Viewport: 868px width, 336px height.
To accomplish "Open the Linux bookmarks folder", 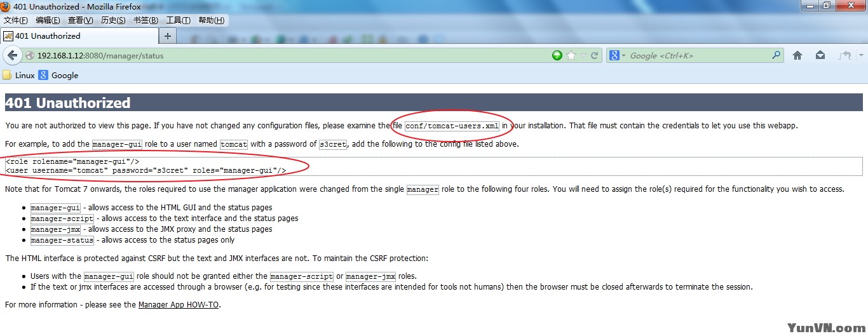I will click(18, 75).
